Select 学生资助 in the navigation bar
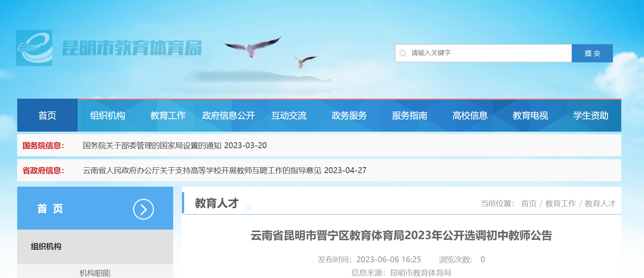The image size is (644, 278). (x=591, y=116)
